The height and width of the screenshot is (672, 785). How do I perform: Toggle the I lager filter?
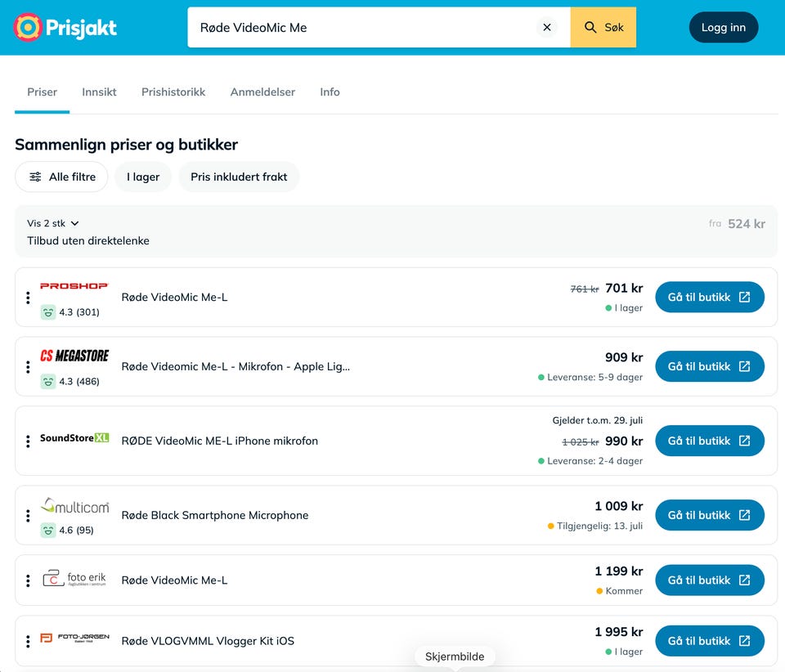(x=143, y=177)
